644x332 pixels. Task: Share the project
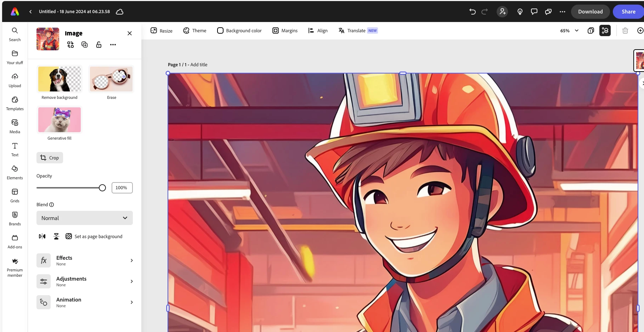(628, 12)
